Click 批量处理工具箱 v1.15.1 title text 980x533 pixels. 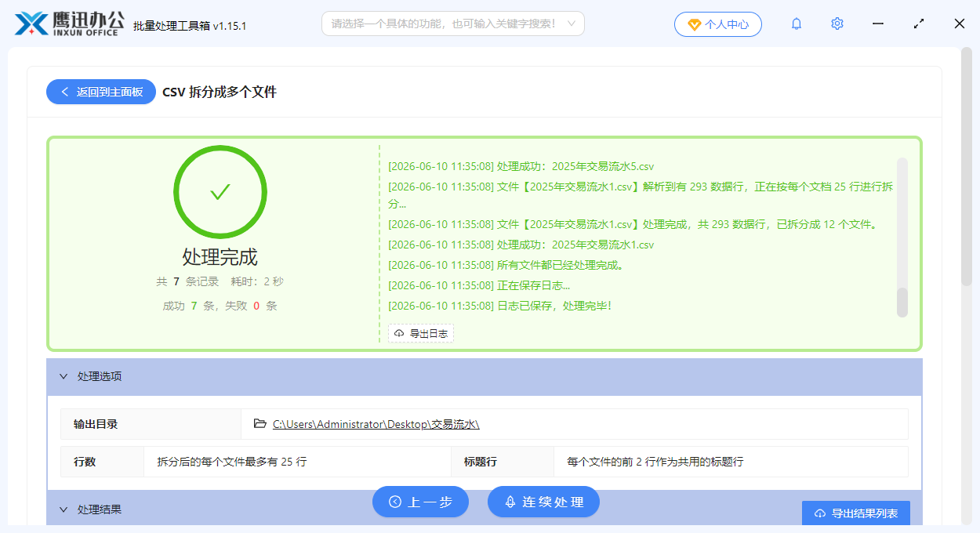tap(190, 25)
